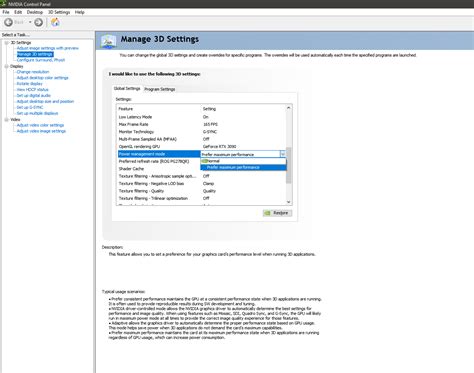This screenshot has width=474, height=373.
Task: Open the Home icon in the toolbar
Action: click(x=55, y=22)
